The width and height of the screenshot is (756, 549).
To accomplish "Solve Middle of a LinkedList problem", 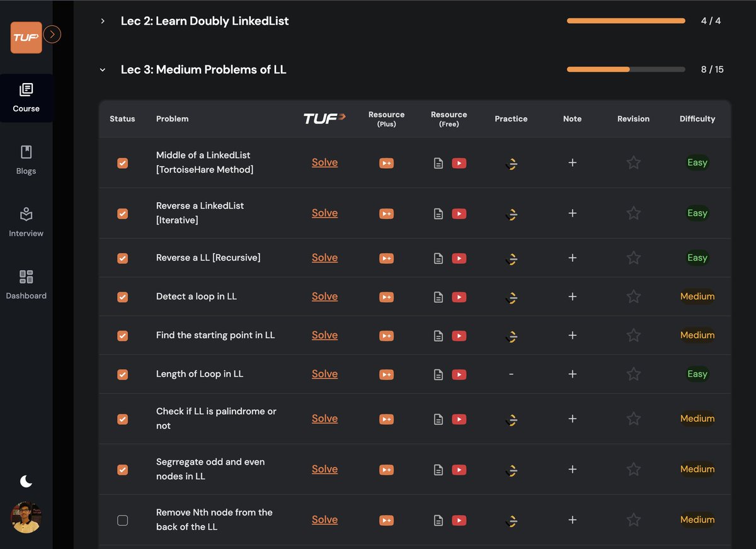I will (324, 162).
